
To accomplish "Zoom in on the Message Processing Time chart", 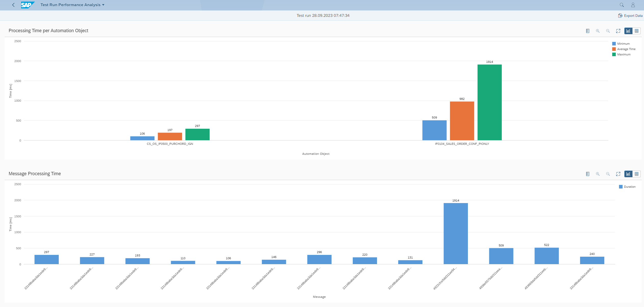I will pos(598,174).
